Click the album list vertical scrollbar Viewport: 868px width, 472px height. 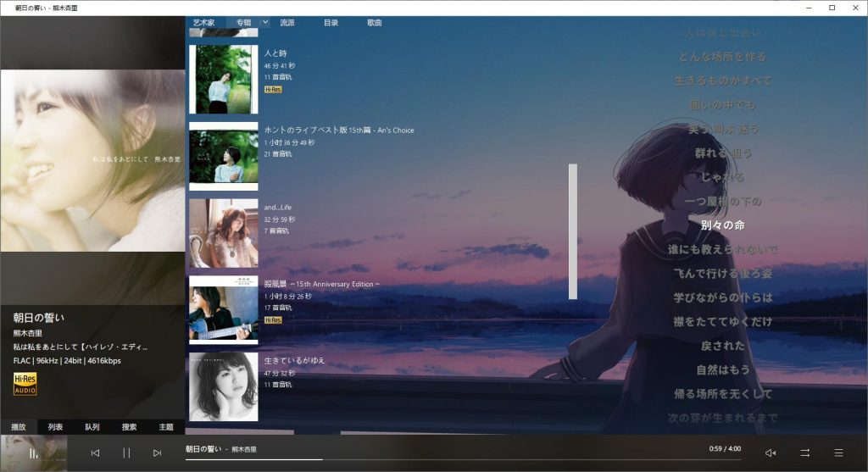point(573,231)
